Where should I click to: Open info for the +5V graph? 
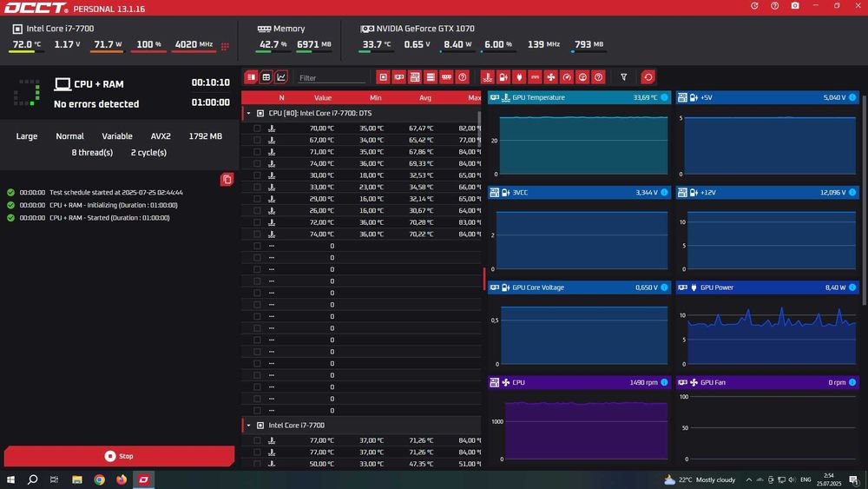(852, 97)
